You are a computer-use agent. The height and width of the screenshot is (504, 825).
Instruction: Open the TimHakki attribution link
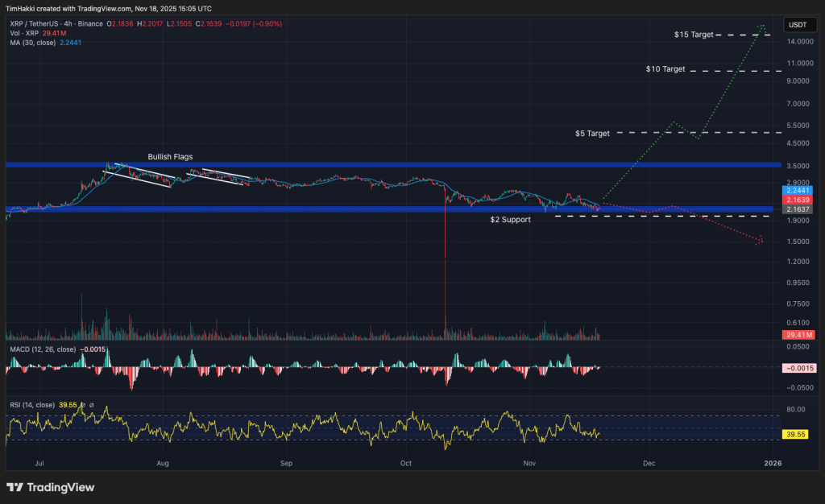point(23,8)
